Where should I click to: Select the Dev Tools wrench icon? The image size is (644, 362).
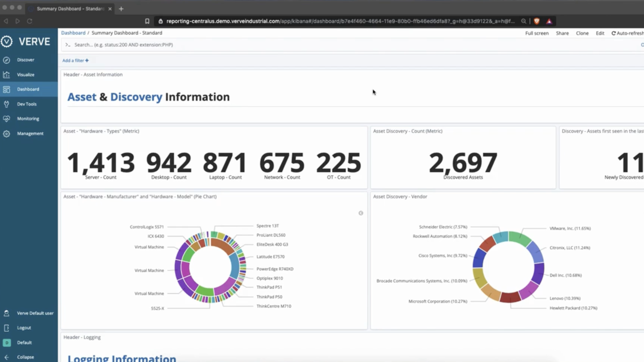7,104
